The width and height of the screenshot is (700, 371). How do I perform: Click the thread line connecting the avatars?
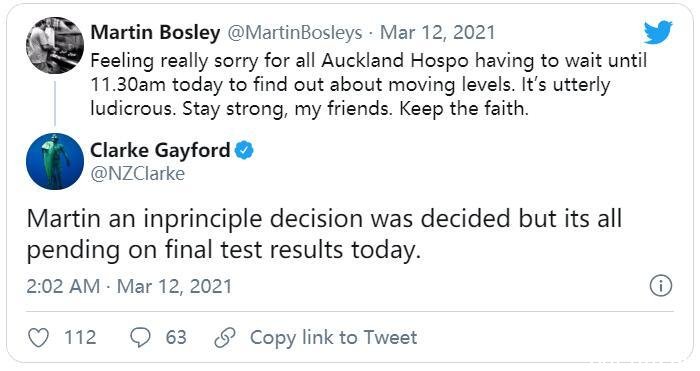pyautogui.click(x=55, y=104)
